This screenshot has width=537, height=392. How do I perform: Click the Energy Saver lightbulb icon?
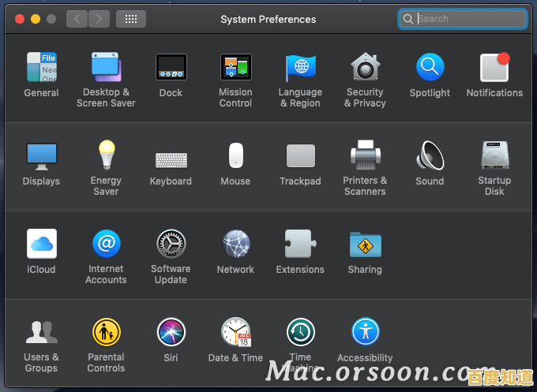(x=106, y=155)
